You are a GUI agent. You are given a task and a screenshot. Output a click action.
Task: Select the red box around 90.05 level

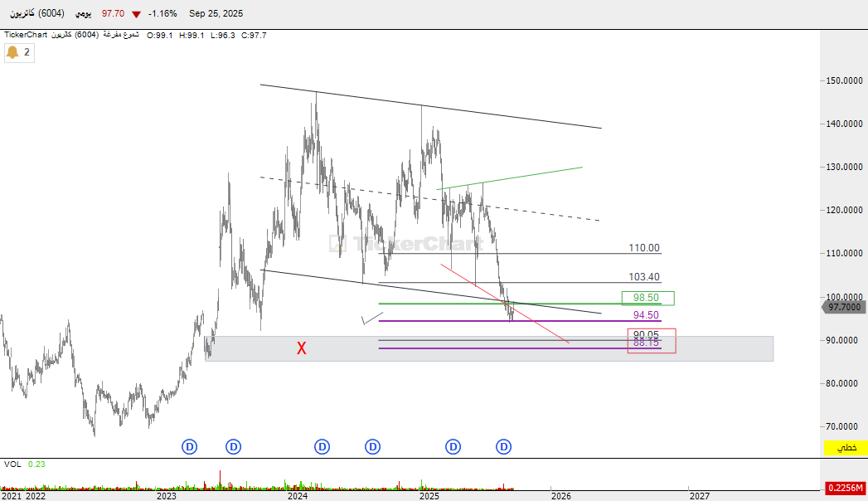pos(652,340)
